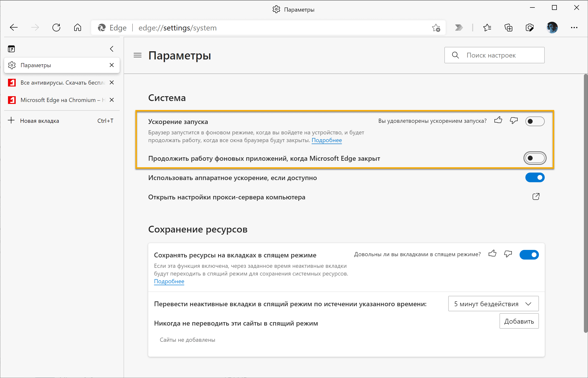Collapse the sidebar navigation panel

(111, 48)
